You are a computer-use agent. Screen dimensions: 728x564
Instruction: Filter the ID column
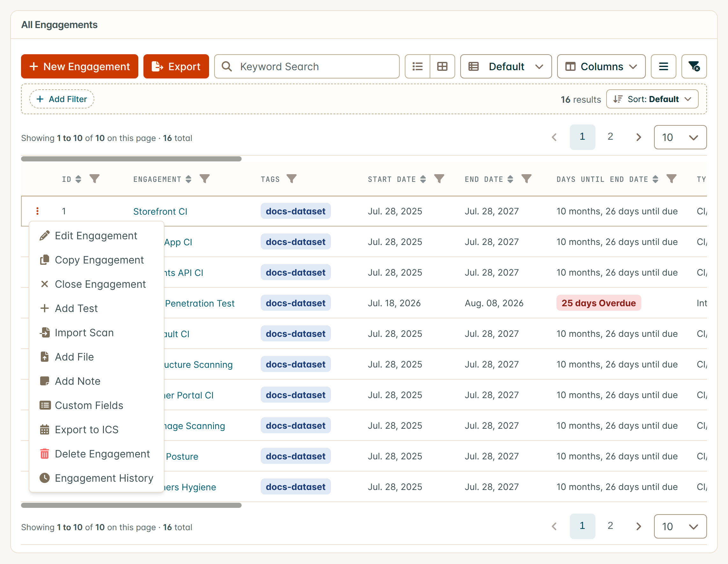tap(95, 179)
